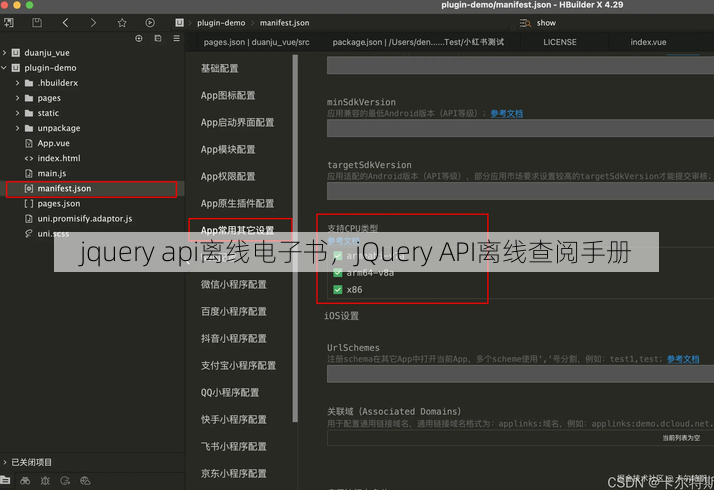The width and height of the screenshot is (714, 490).
Task: Open App图标配置 settings section
Action: point(228,96)
